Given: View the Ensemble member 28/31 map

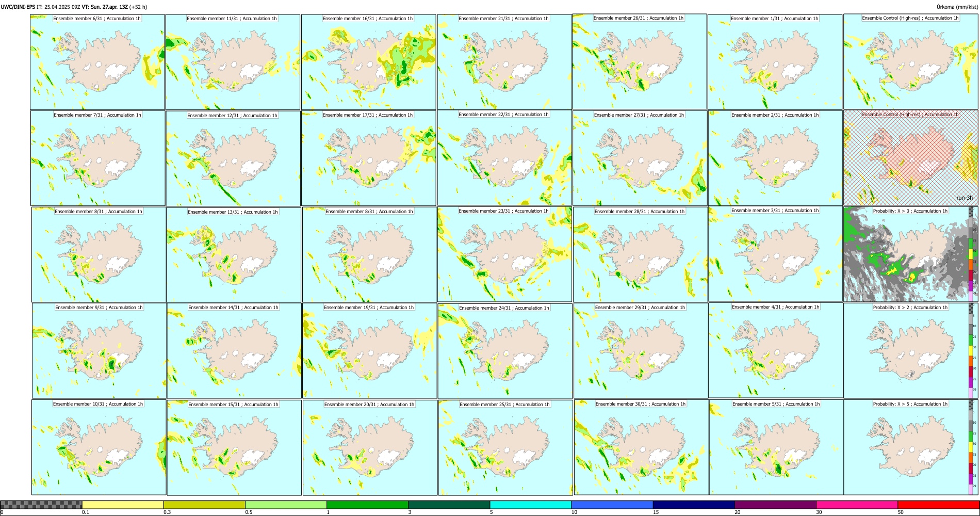Looking at the screenshot, I should [x=641, y=255].
